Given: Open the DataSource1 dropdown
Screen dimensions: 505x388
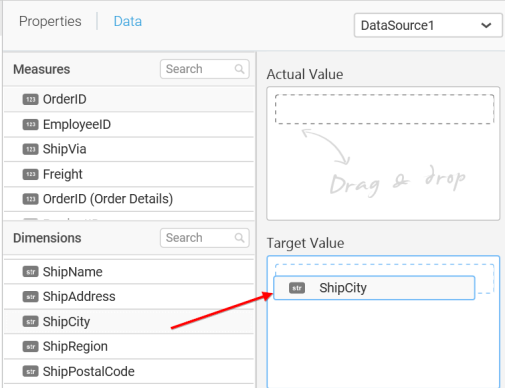Looking at the screenshot, I should point(428,25).
